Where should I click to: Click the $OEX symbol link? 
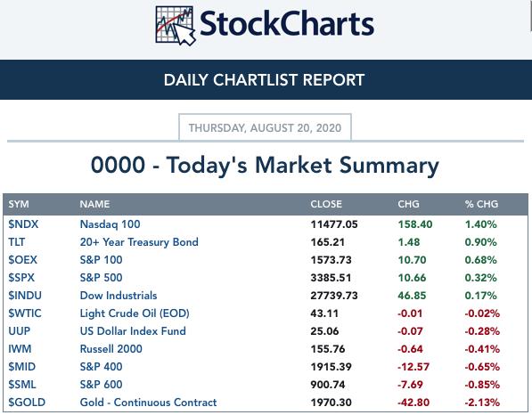23,260
